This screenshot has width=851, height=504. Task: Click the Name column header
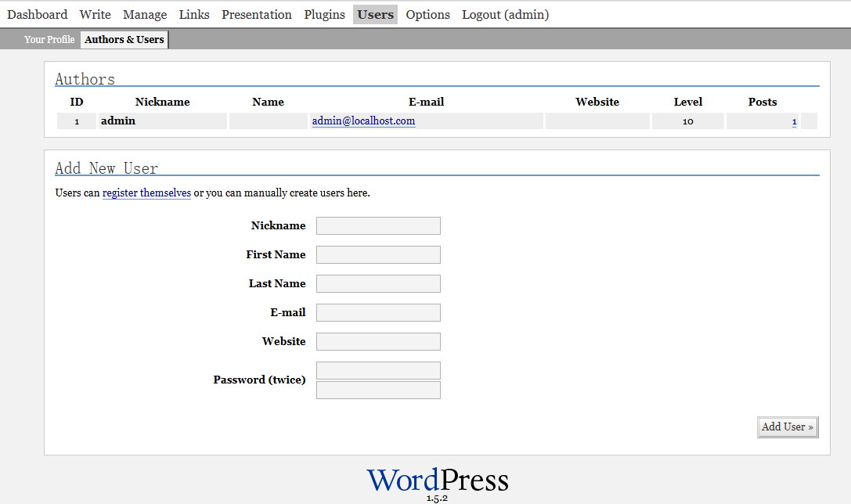[268, 102]
